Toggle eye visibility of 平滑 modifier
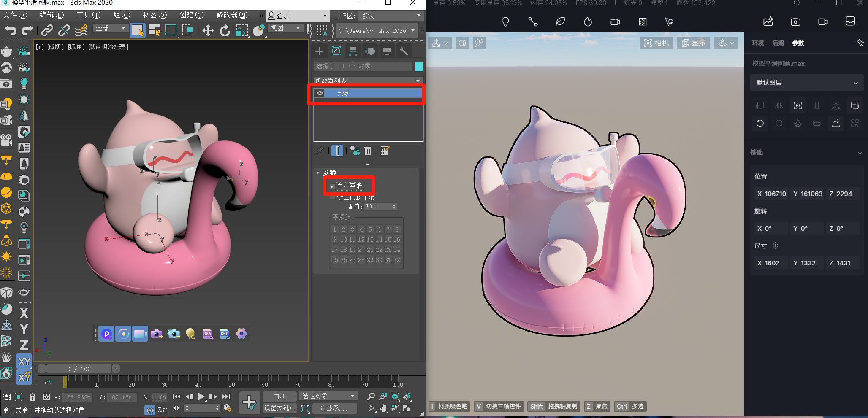 320,93
